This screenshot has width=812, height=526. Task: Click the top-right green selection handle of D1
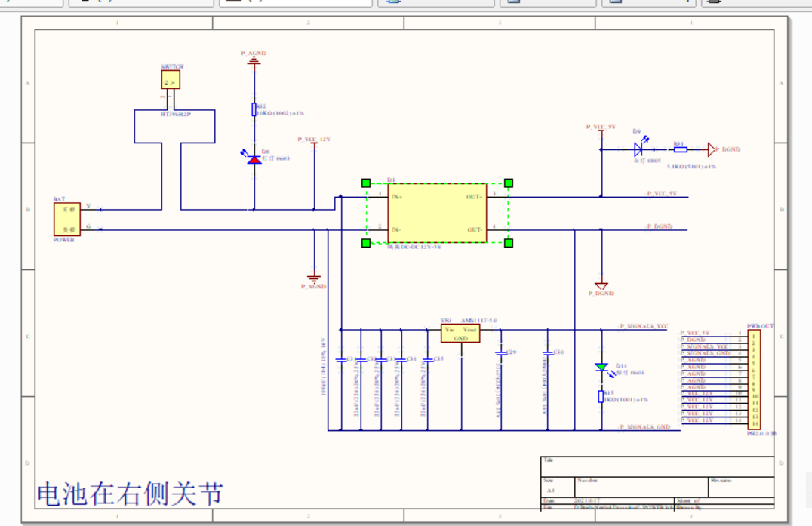point(509,183)
